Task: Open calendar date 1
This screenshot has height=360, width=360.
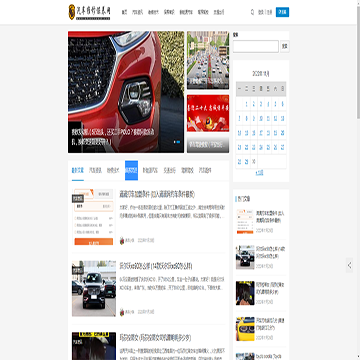Action: [x=247, y=104]
